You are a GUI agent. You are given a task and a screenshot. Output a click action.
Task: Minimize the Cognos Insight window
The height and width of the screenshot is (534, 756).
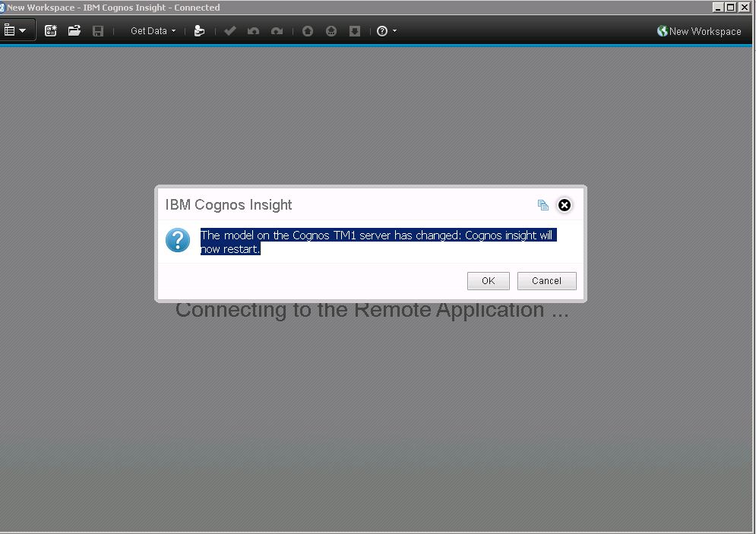click(718, 8)
